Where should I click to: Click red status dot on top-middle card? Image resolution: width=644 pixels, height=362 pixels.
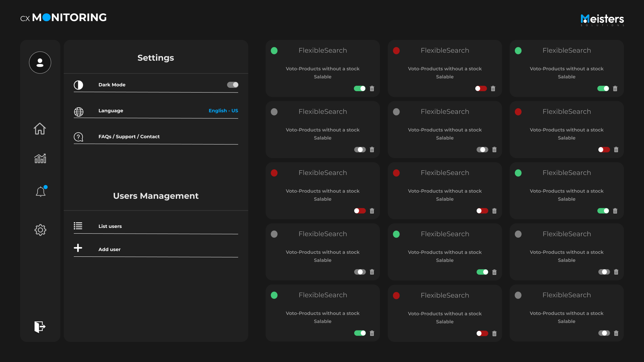(396, 51)
